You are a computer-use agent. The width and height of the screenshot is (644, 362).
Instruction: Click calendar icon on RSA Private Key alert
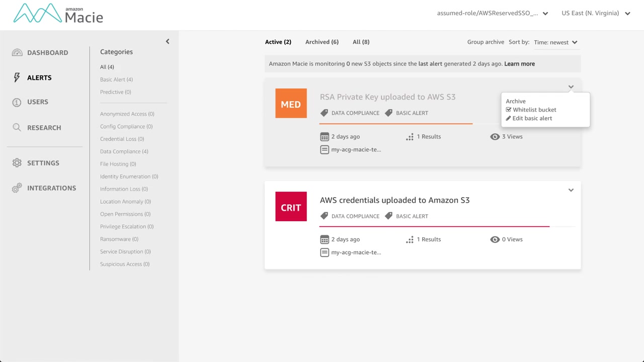tap(325, 137)
